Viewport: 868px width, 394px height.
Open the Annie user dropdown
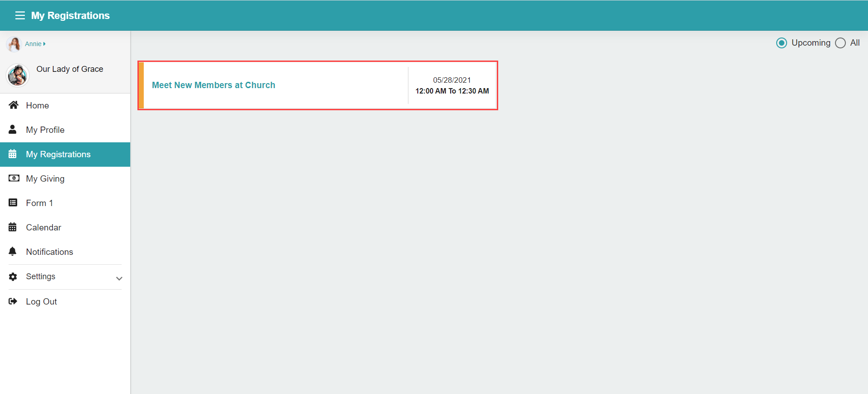(x=35, y=44)
